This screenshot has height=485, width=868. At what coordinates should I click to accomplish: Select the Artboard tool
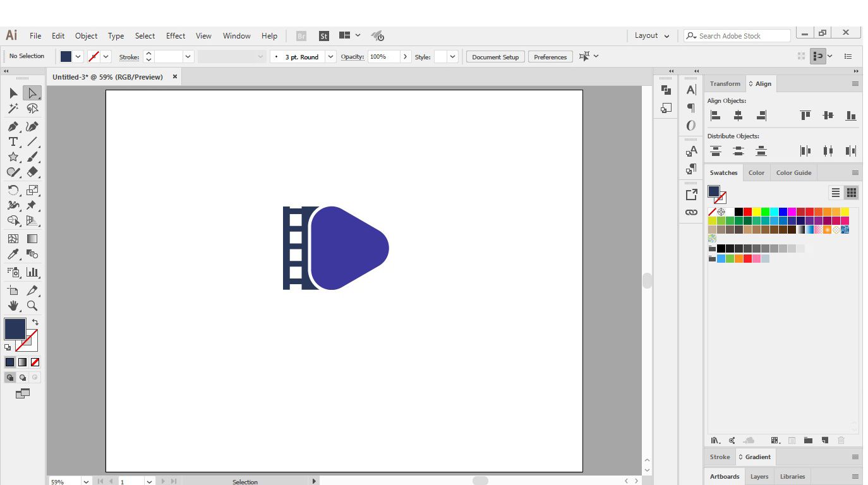pos(13,290)
